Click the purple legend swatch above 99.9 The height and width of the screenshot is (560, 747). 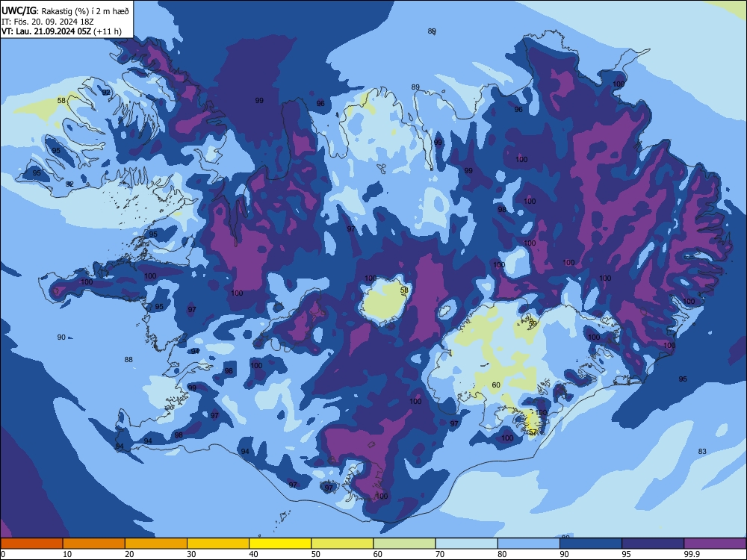click(x=715, y=544)
